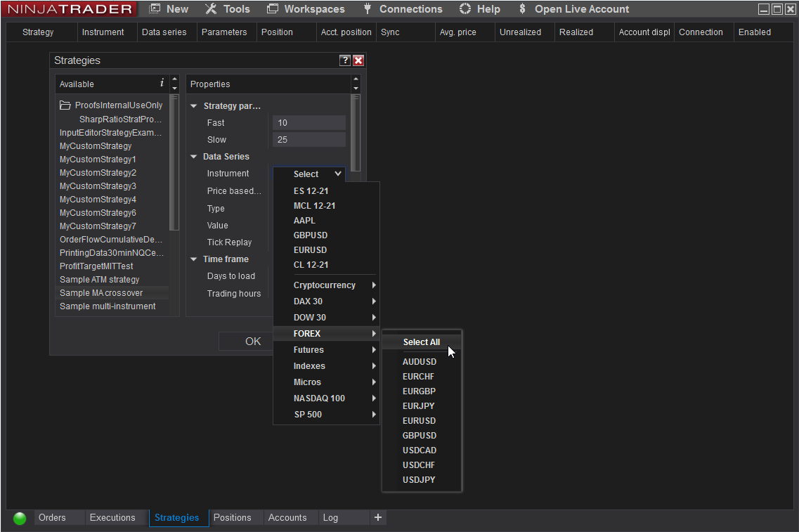Collapse the Time frame section

coord(194,259)
